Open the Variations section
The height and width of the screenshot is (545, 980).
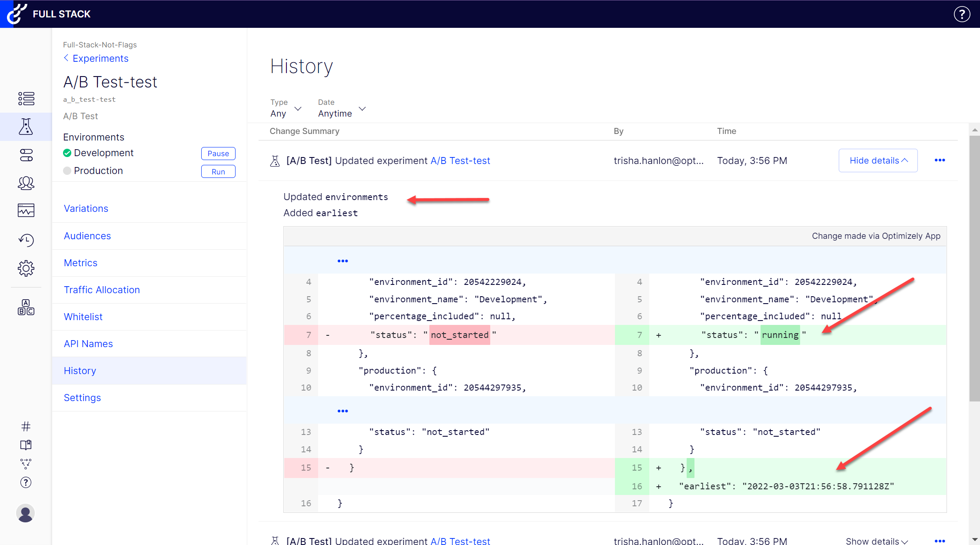(x=86, y=208)
